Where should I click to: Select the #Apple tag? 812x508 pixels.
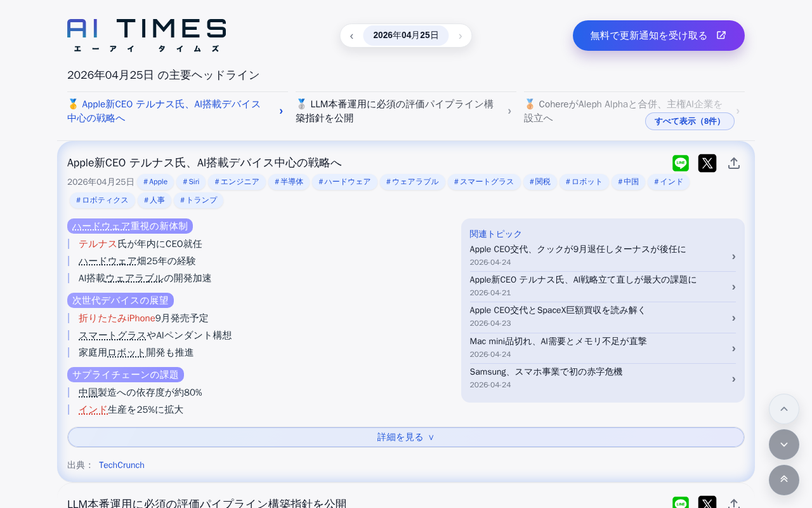(x=155, y=182)
